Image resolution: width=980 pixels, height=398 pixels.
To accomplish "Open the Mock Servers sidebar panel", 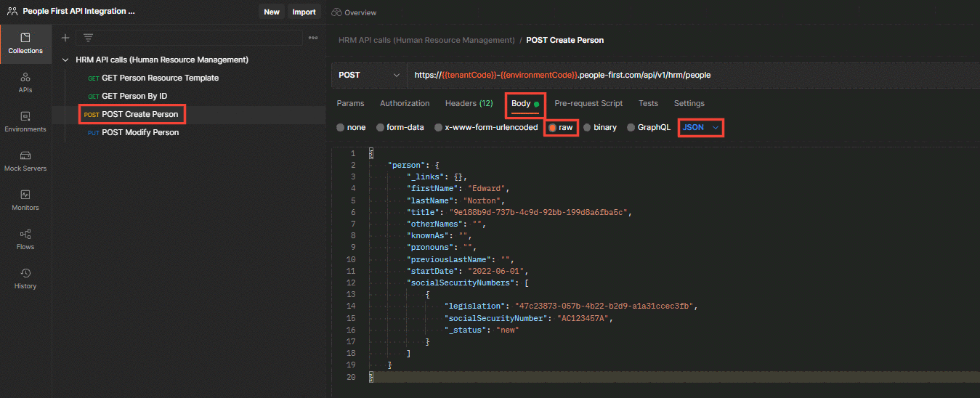I will pos(25,161).
